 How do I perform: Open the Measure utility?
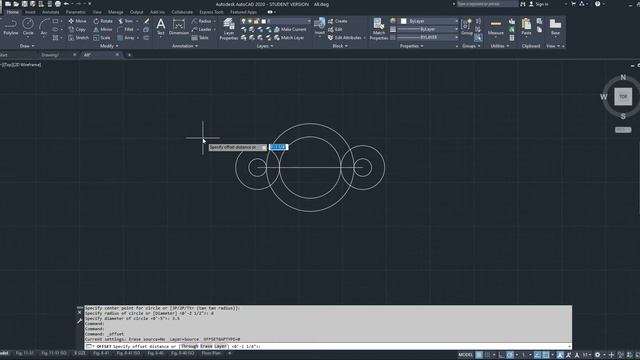point(496,27)
